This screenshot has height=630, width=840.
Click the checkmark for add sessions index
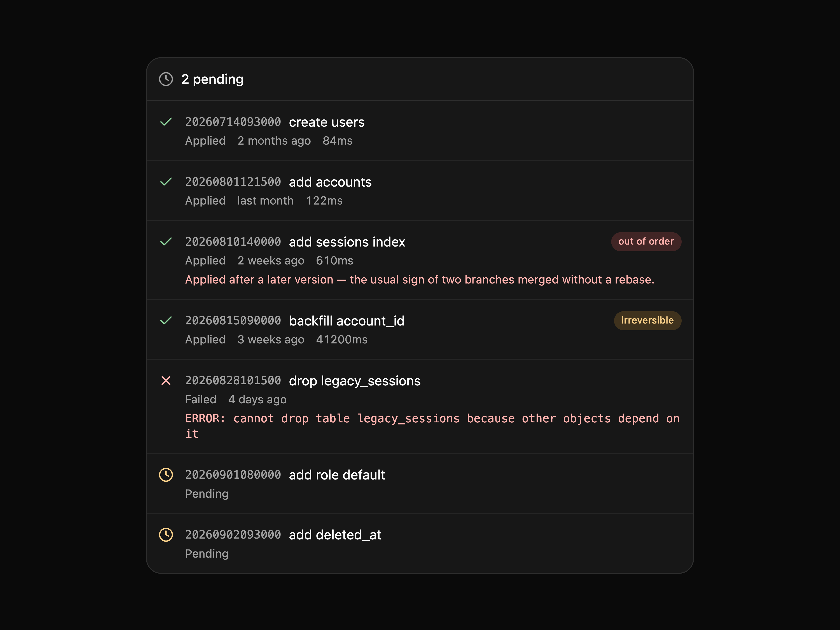(x=166, y=241)
